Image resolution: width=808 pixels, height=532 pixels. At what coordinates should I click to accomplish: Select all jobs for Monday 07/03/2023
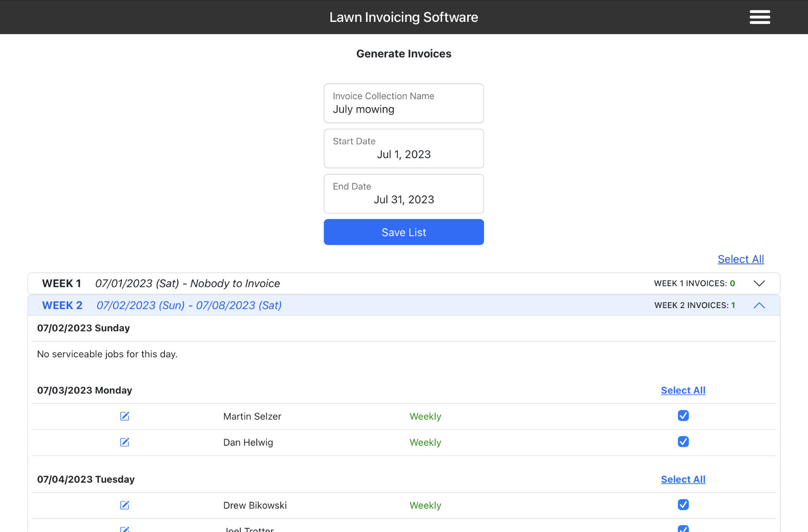683,391
